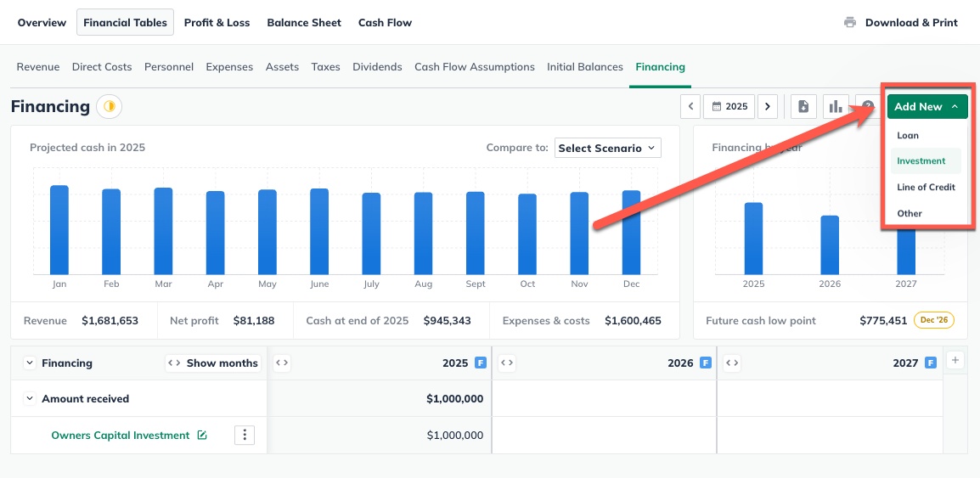Open the Owners Capital Investment link

pyautogui.click(x=120, y=436)
